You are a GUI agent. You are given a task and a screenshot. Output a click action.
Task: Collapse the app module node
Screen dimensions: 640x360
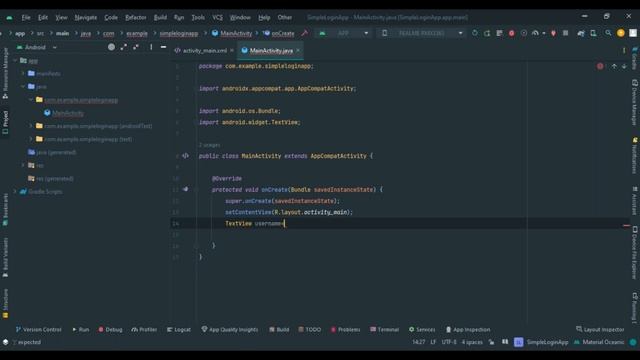coord(16,60)
